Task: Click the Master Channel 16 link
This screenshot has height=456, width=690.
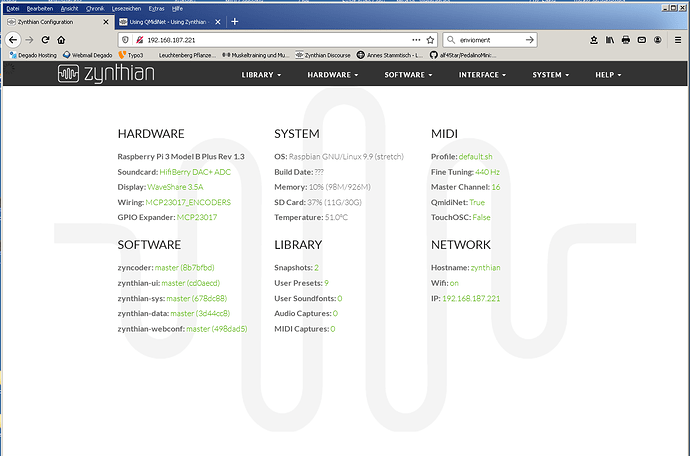Action: click(495, 187)
